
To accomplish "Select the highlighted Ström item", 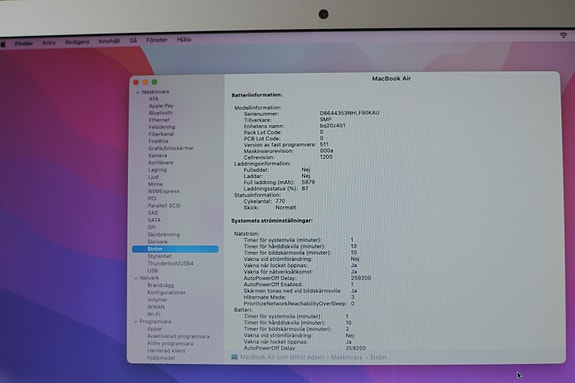I will pyautogui.click(x=175, y=249).
